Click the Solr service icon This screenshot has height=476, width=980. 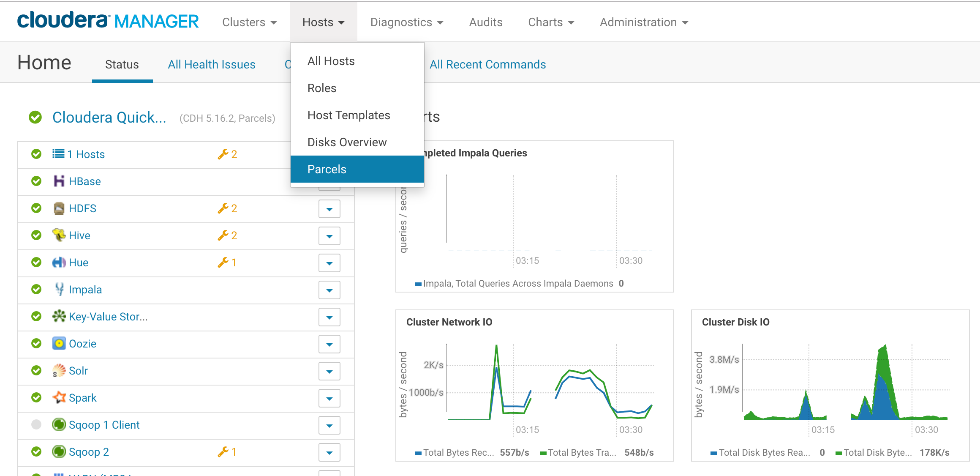pyautogui.click(x=59, y=371)
